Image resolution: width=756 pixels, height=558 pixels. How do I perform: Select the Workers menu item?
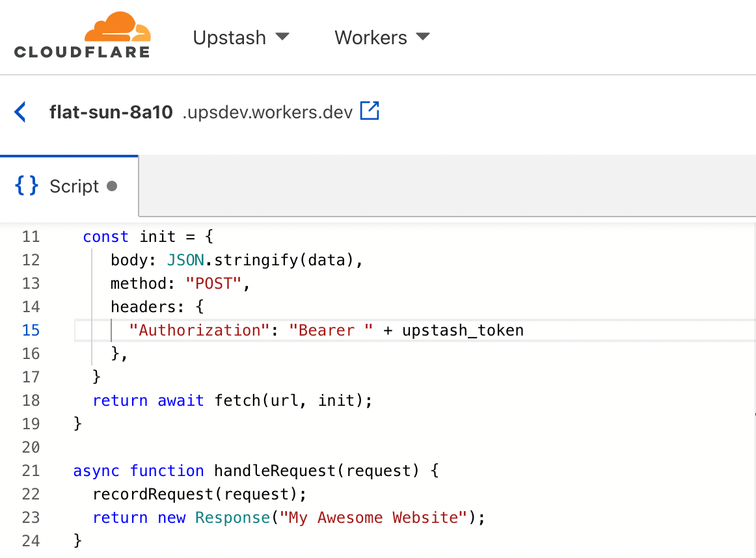click(x=371, y=38)
